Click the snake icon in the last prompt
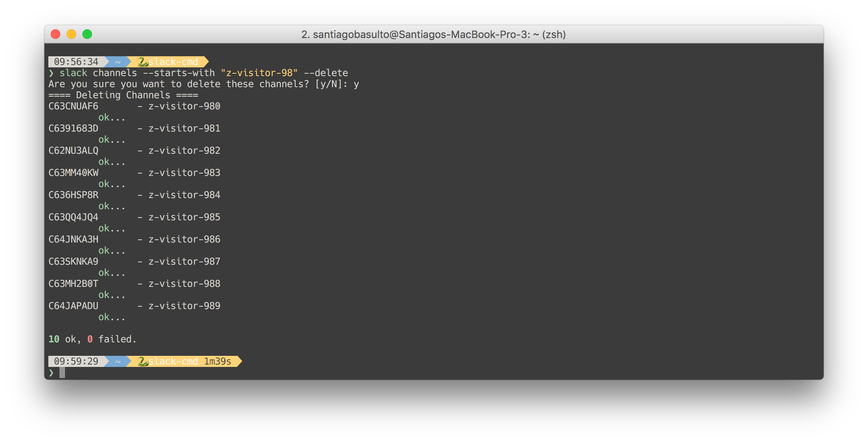The image size is (868, 443). 143,361
